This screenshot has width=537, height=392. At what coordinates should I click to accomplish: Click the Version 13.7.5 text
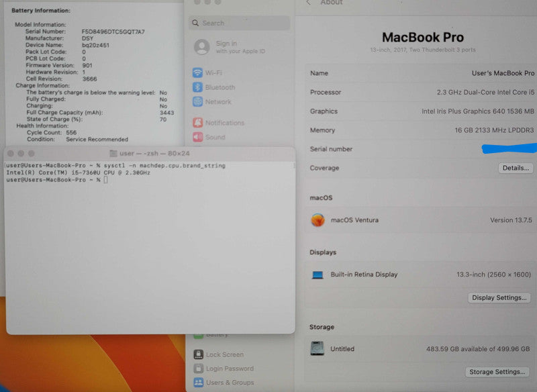(x=511, y=220)
